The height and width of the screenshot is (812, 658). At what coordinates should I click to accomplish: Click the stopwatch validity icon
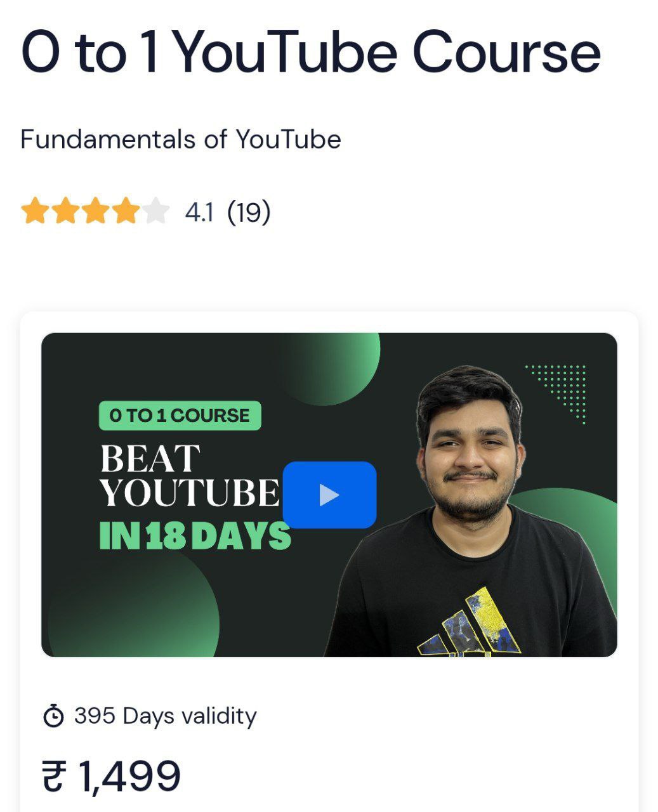(53, 716)
